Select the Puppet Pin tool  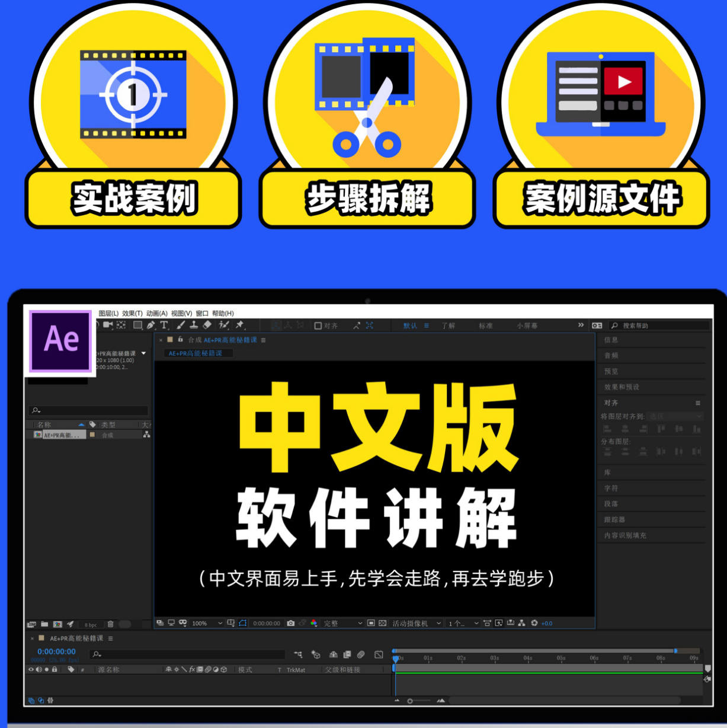click(x=239, y=325)
